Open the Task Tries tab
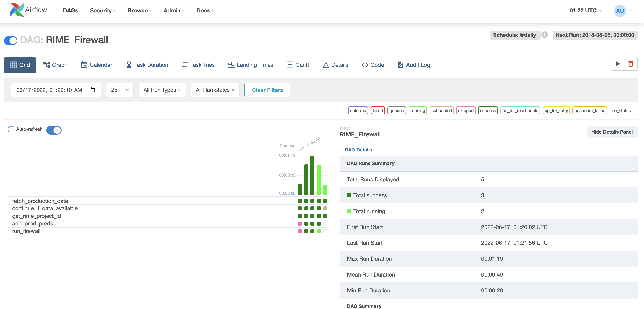This screenshot has height=309, width=644. click(x=198, y=65)
